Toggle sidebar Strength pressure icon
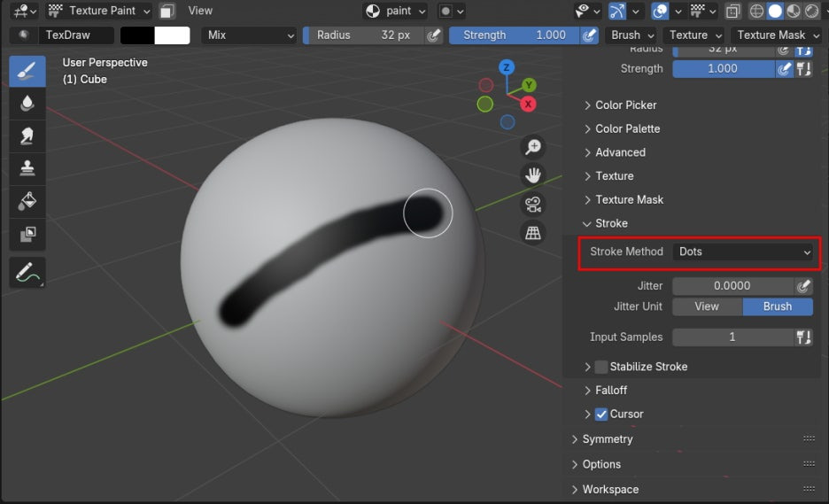This screenshot has width=829, height=504. [x=785, y=69]
